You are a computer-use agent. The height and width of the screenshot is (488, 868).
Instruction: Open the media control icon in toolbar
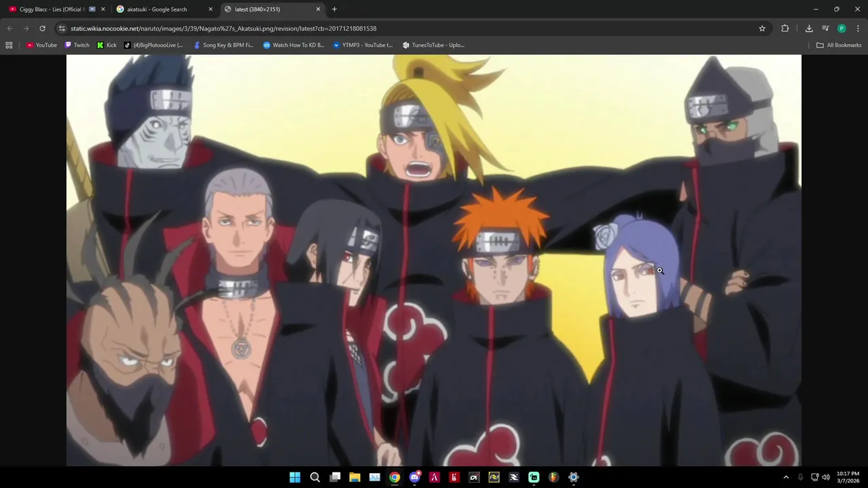[x=825, y=28]
